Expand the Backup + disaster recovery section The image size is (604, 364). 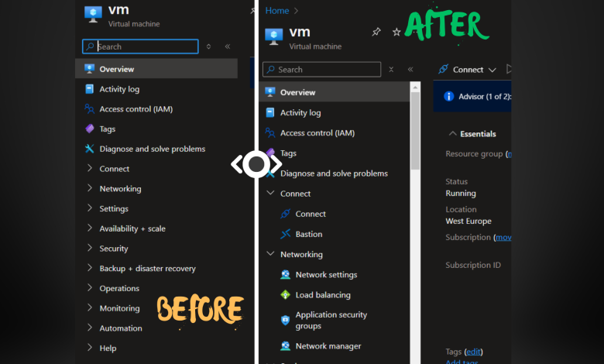tap(147, 269)
